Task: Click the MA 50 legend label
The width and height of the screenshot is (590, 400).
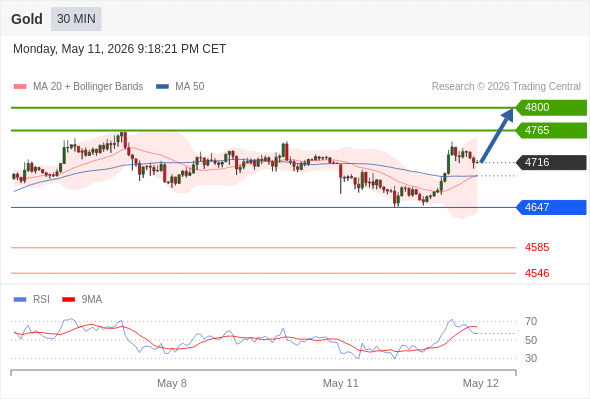Action: [190, 87]
